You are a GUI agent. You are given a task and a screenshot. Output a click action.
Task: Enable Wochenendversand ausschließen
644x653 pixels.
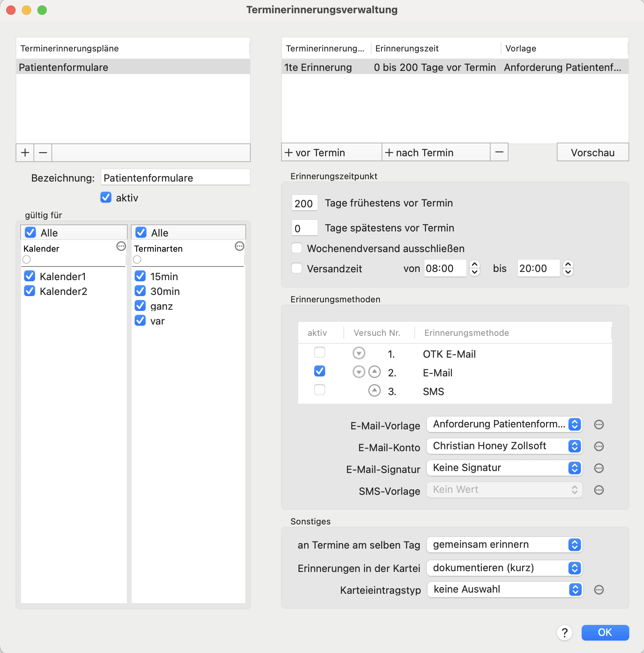297,248
